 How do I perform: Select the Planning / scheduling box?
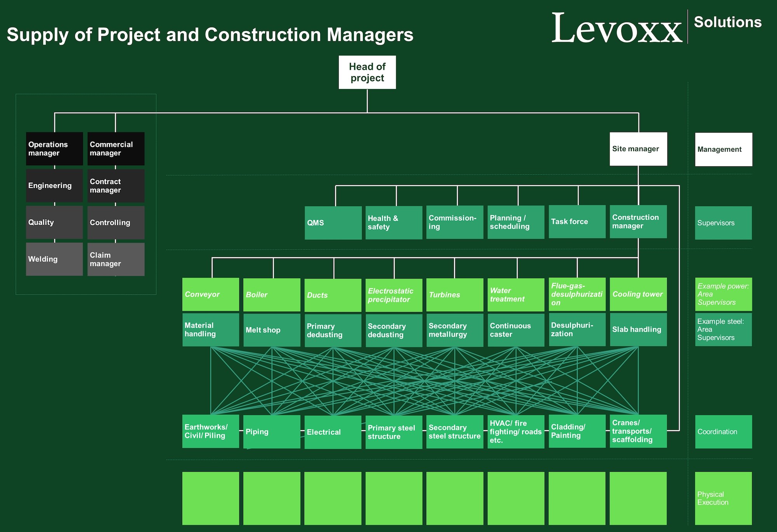(516, 222)
